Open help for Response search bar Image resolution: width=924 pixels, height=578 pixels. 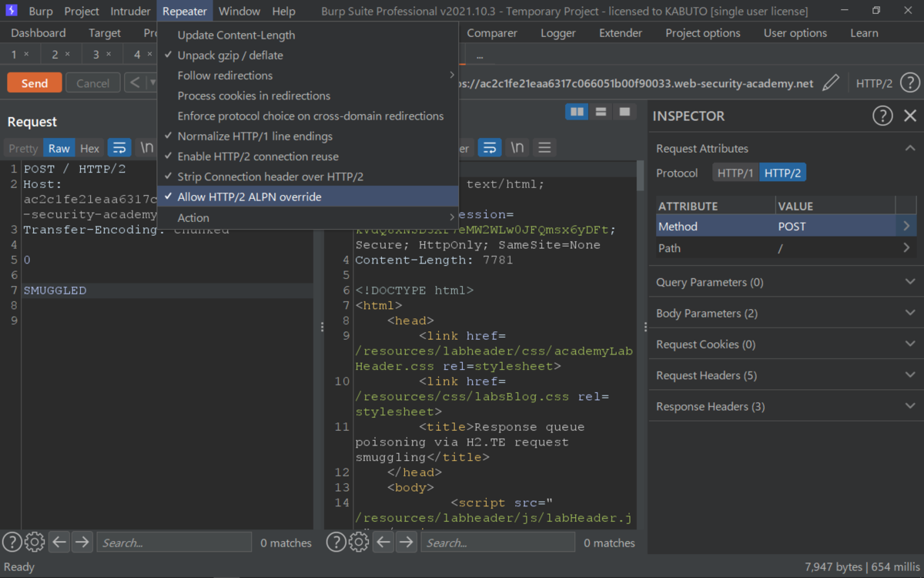[336, 542]
